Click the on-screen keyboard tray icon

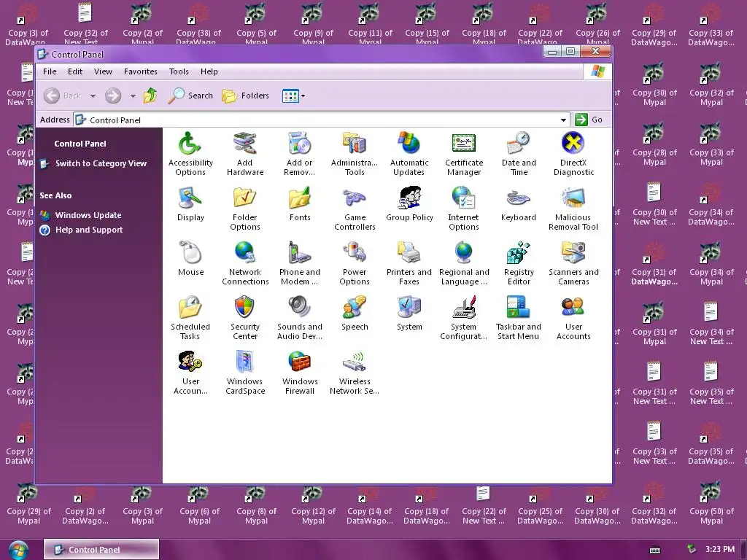[655, 550]
